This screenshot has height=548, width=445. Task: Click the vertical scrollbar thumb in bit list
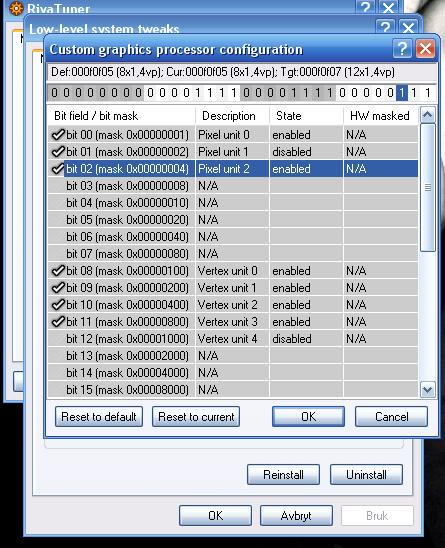[428, 188]
